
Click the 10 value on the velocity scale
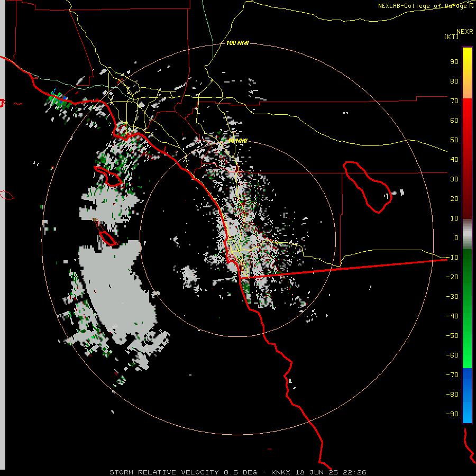click(454, 218)
